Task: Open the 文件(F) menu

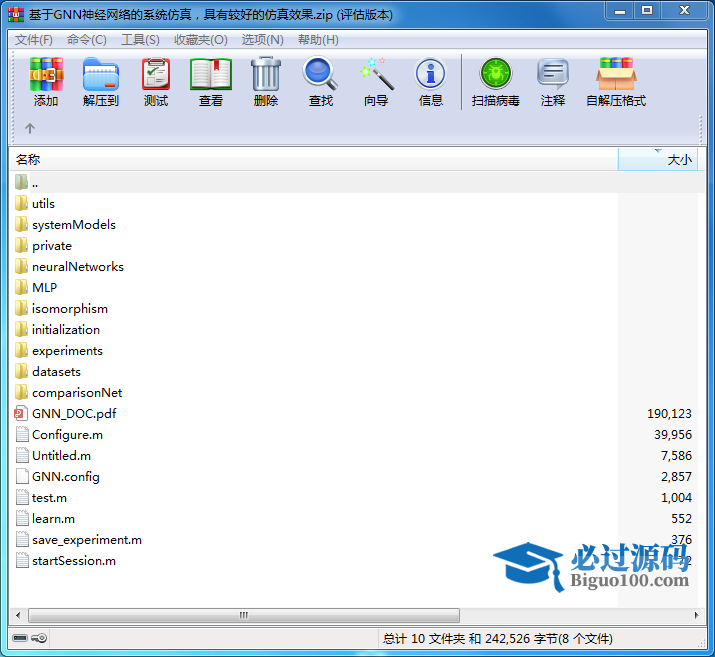Action: click(34, 40)
